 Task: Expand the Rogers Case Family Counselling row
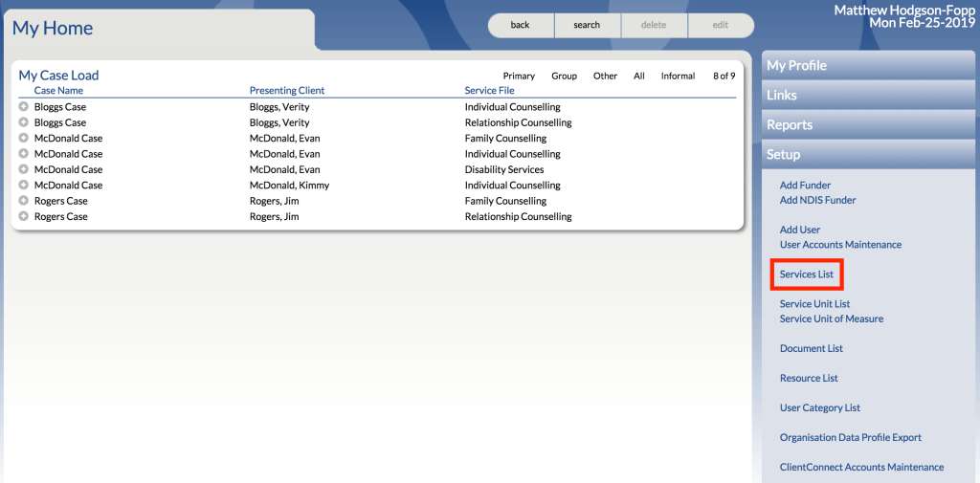(24, 201)
